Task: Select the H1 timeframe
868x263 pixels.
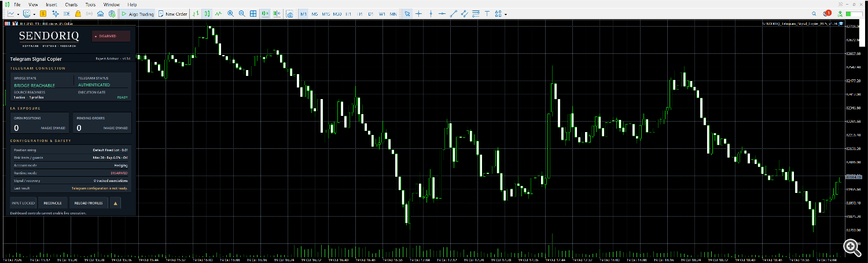Action: pos(348,13)
